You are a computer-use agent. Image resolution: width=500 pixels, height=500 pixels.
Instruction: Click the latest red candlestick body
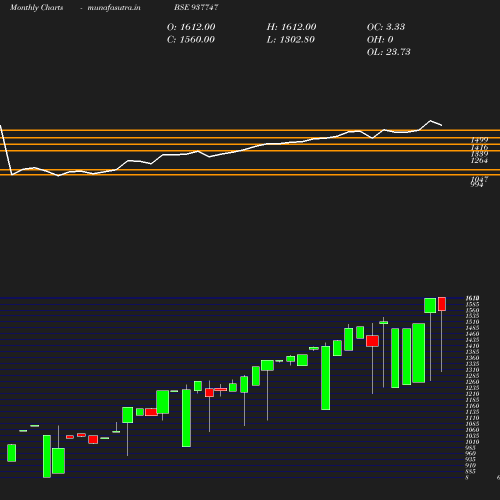pyautogui.click(x=442, y=304)
